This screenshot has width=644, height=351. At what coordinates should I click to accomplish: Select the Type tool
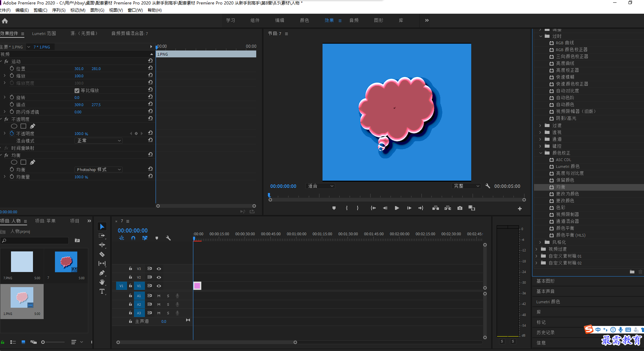[x=102, y=291]
